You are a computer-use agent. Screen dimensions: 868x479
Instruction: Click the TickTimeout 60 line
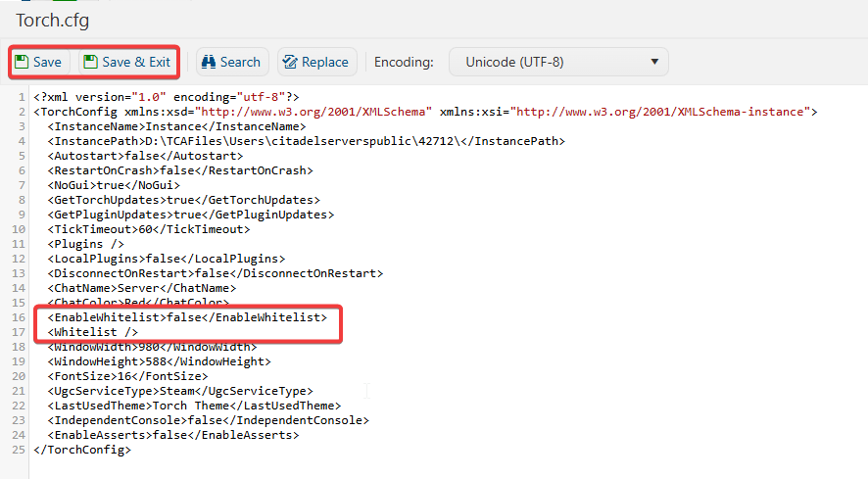pyautogui.click(x=148, y=229)
